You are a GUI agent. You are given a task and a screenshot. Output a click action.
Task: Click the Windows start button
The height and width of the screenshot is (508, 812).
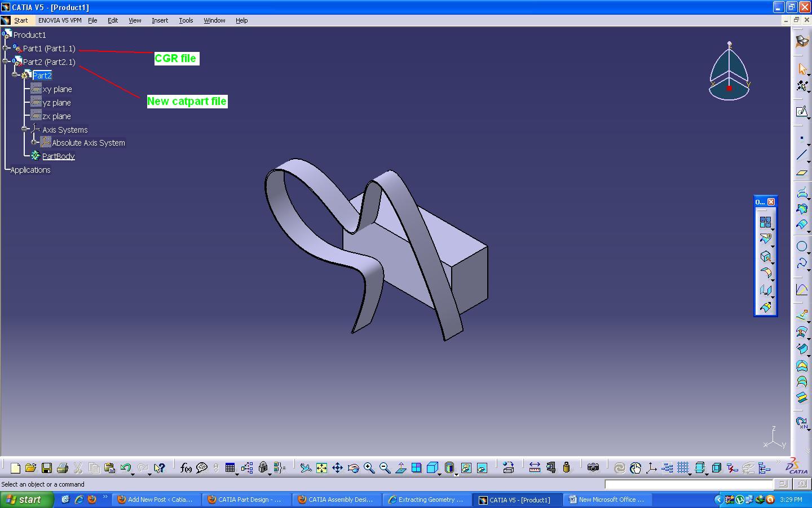pos(27,500)
